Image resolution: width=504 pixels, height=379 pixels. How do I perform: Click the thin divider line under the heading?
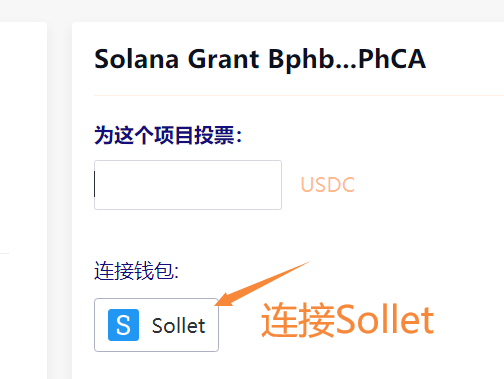[299, 95]
